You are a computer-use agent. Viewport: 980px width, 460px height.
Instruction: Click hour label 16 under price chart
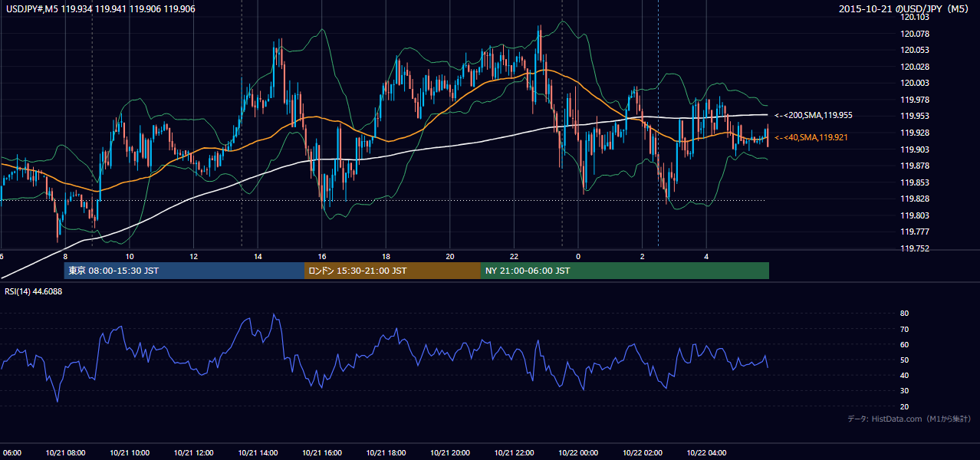pos(322,256)
